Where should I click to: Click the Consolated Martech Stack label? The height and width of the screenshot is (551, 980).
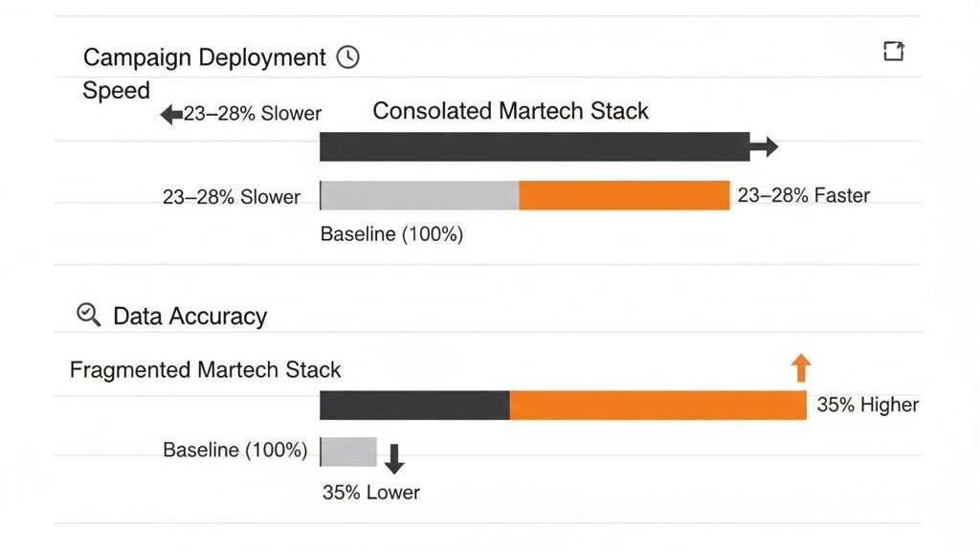click(510, 111)
